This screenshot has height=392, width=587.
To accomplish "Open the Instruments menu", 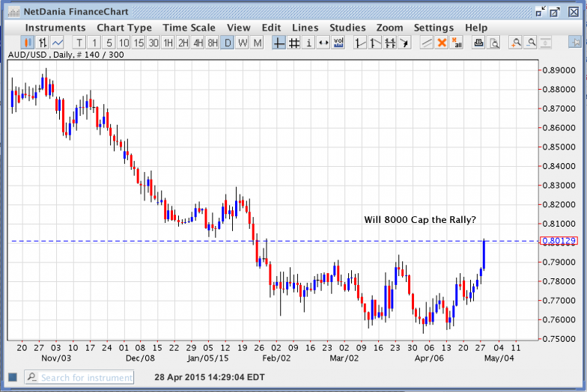I will (x=55, y=28).
